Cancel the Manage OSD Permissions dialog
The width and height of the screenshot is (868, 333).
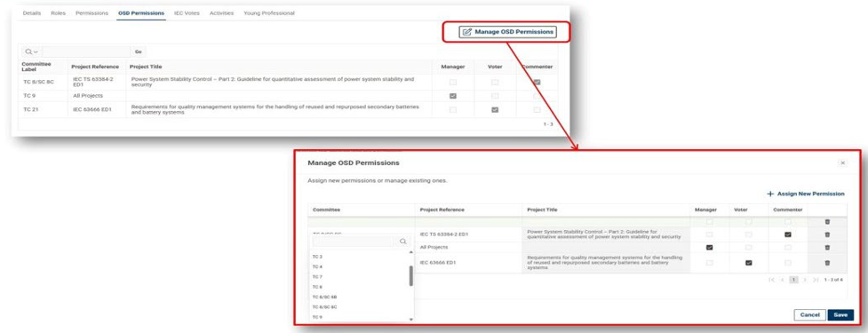click(810, 314)
